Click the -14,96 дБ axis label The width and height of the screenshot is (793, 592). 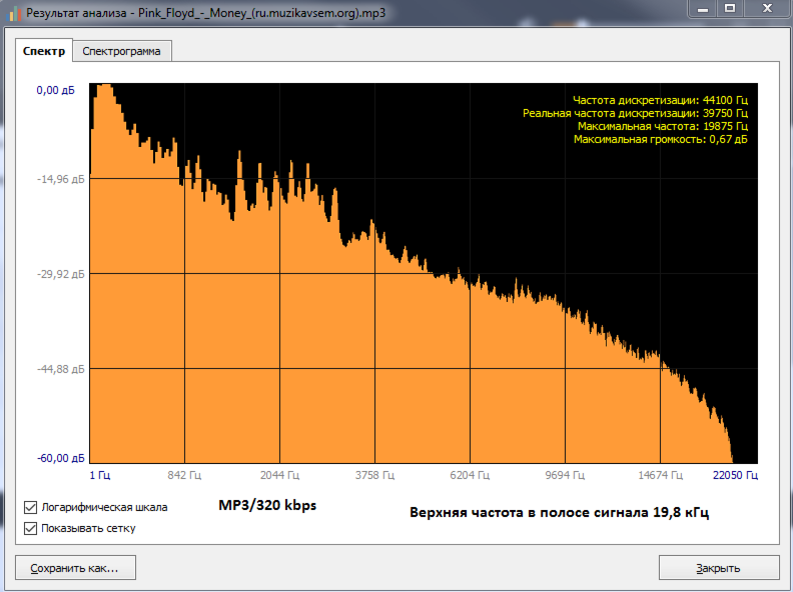click(x=61, y=179)
